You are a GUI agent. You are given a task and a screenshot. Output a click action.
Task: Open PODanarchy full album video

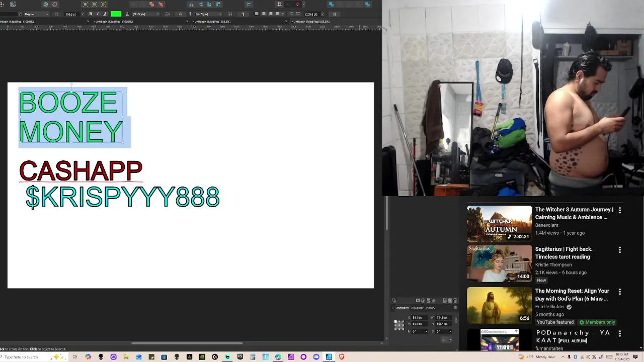(x=573, y=336)
